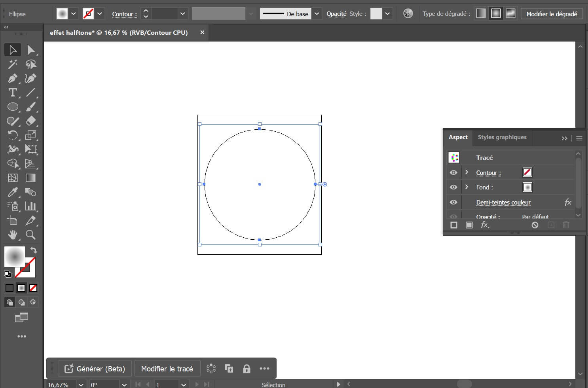Select the Gradient tool
This screenshot has height=388, width=588.
tap(31, 178)
